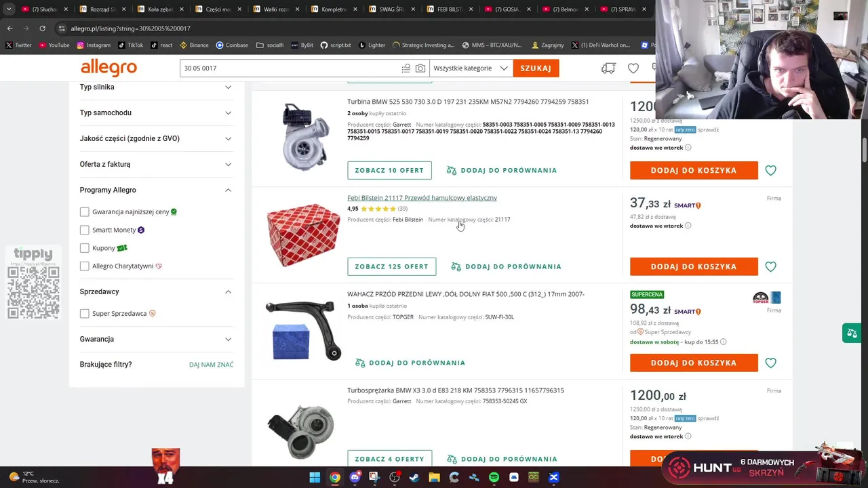The image size is (868, 488).
Task: Click 'ZOBACZ 125 OFERT' button
Action: (x=392, y=266)
